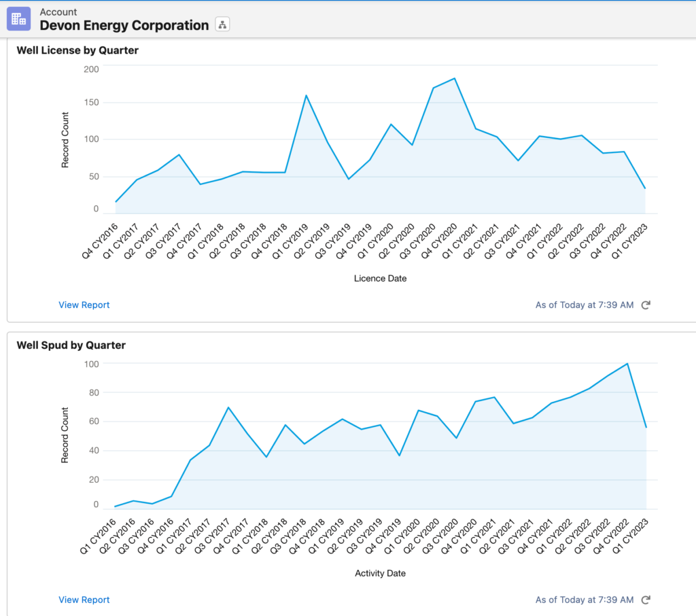Click the Well Spud by Quarter heading
The width and height of the screenshot is (696, 616).
click(71, 345)
